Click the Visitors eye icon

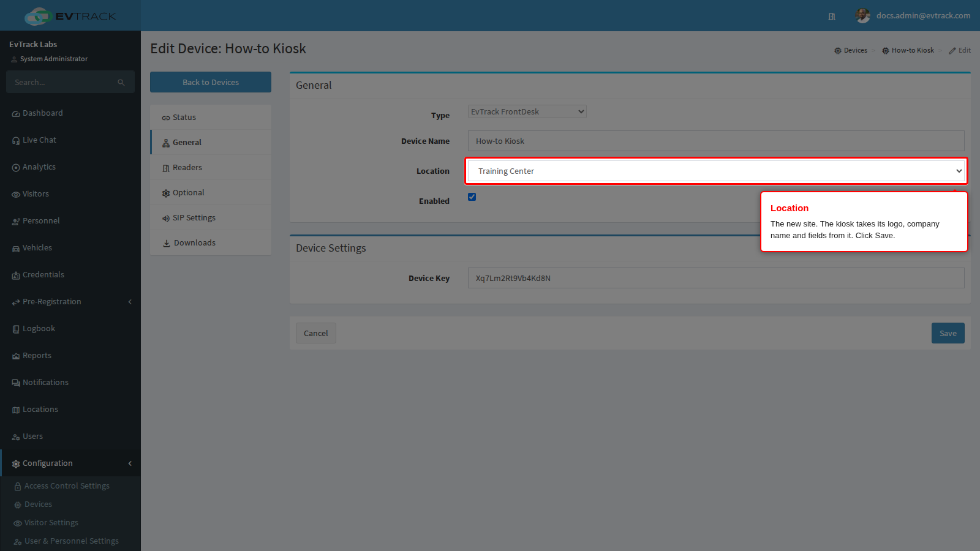click(x=16, y=195)
